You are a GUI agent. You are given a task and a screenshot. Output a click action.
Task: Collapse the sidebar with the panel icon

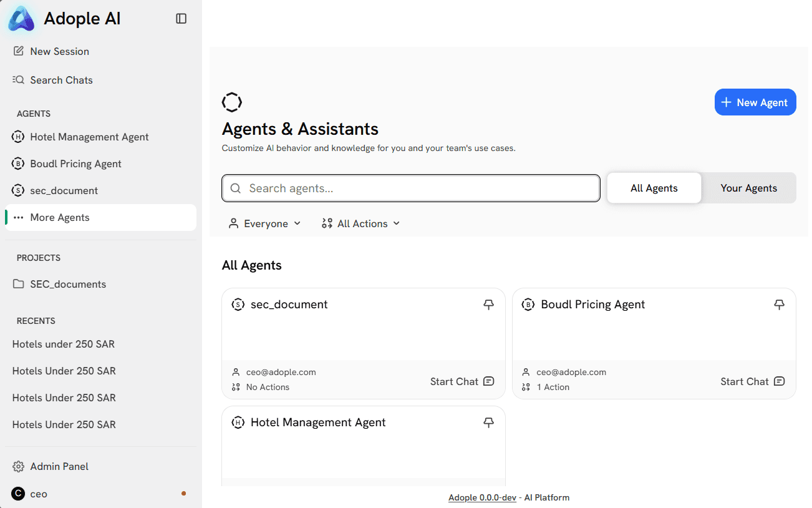(x=181, y=19)
